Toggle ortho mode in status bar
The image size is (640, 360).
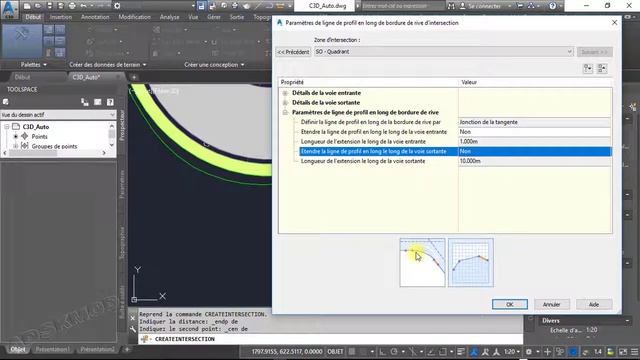[382, 351]
